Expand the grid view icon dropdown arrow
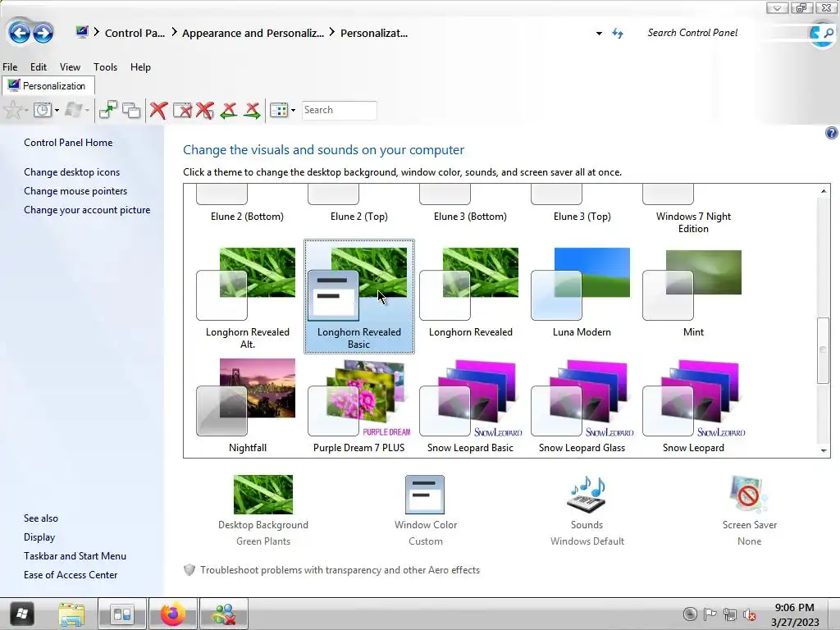Screen dimensions: 840x630 [293, 111]
